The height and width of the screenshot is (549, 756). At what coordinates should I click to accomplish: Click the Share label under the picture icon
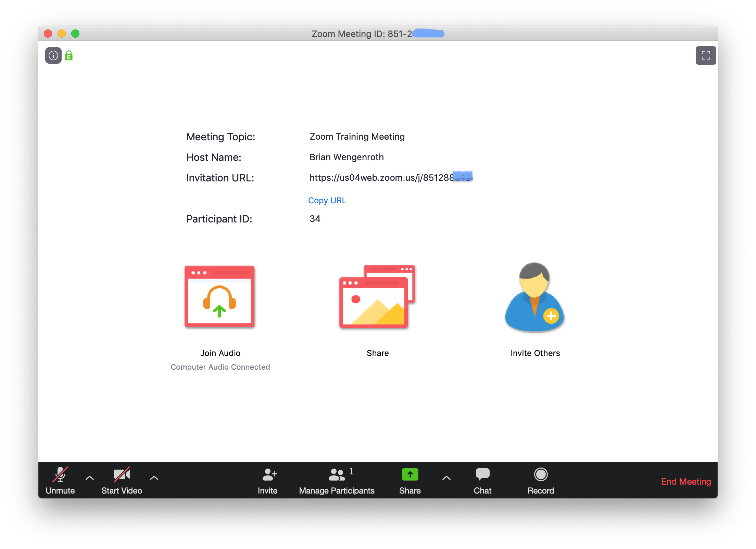click(378, 353)
